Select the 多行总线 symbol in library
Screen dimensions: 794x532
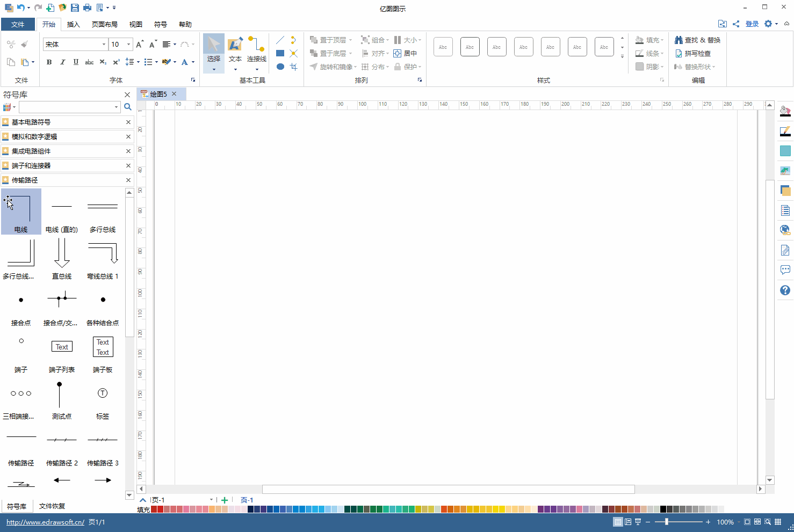pos(103,212)
